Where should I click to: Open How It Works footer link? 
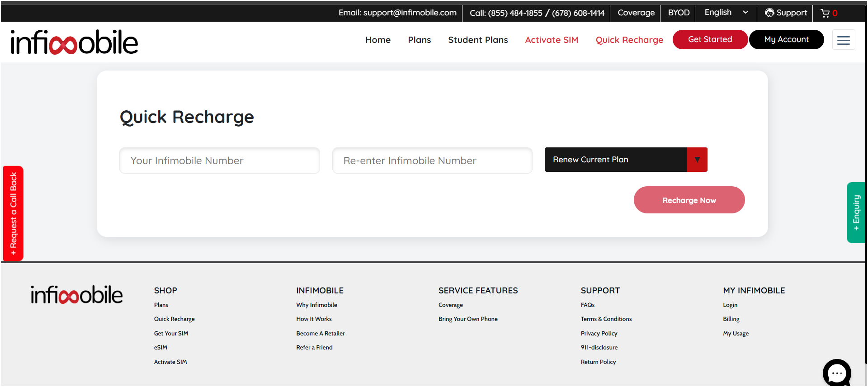point(314,319)
